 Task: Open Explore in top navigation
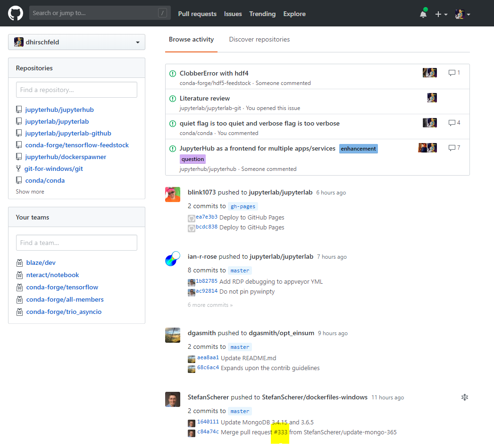294,14
